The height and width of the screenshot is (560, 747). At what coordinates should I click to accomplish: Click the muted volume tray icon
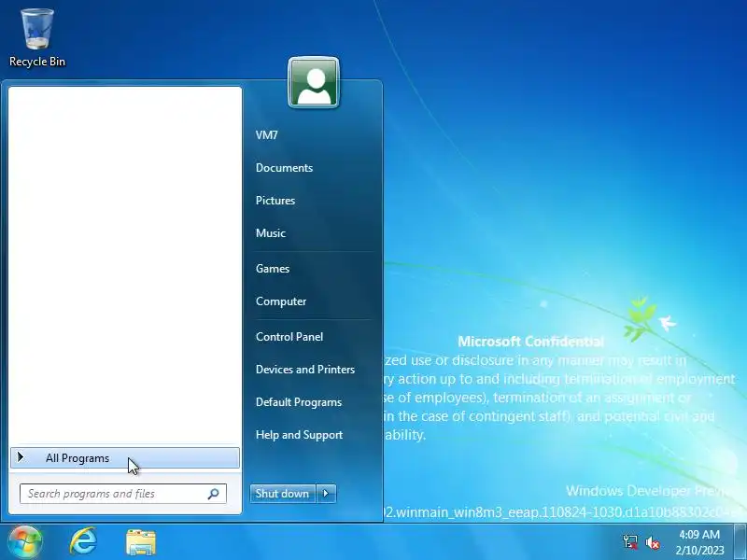652,542
